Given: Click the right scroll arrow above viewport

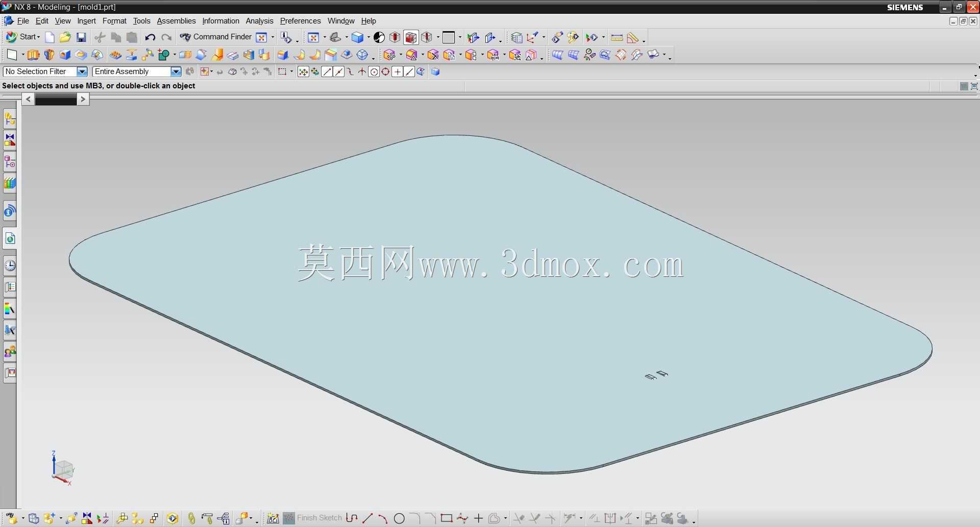Looking at the screenshot, I should tap(83, 99).
